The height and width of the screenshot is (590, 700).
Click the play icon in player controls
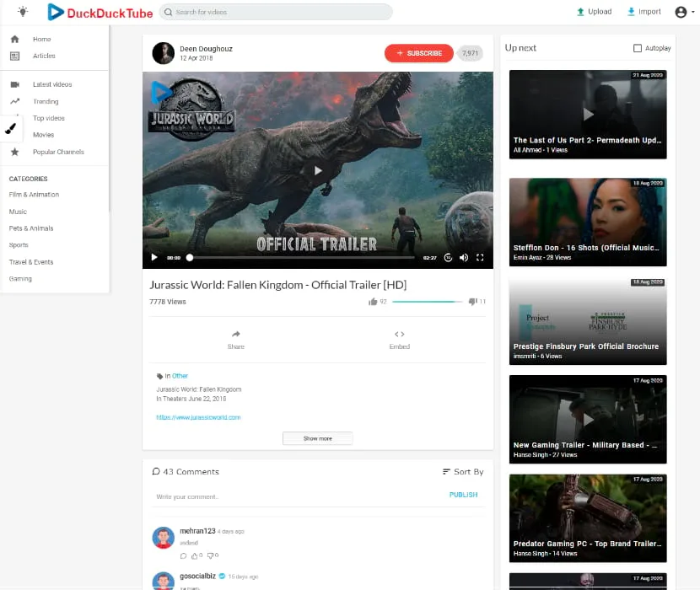click(154, 258)
